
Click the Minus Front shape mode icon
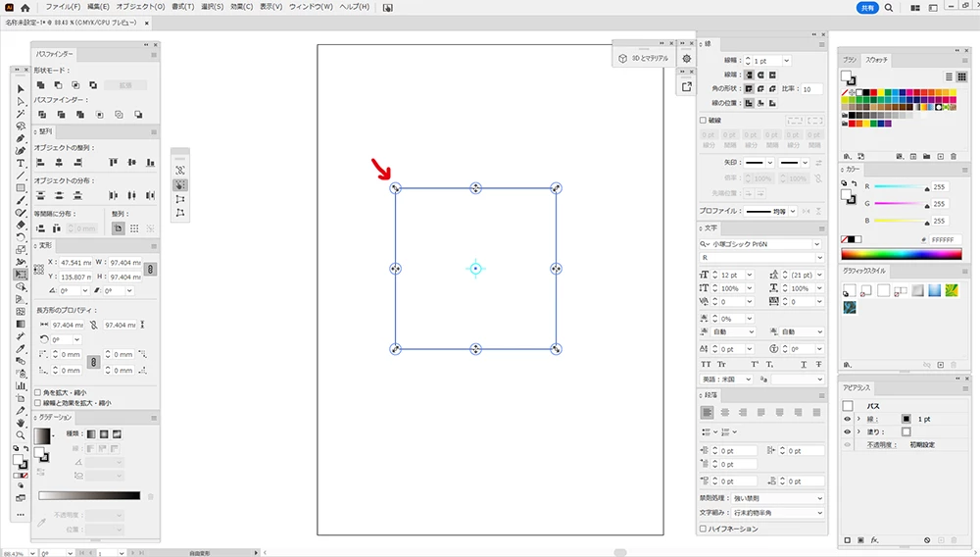point(58,85)
